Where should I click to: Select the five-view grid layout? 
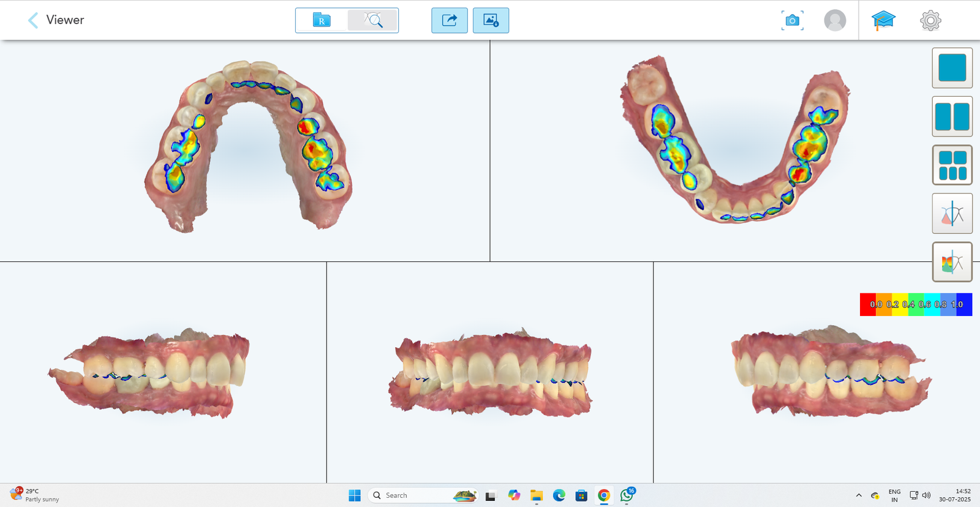[x=952, y=165]
